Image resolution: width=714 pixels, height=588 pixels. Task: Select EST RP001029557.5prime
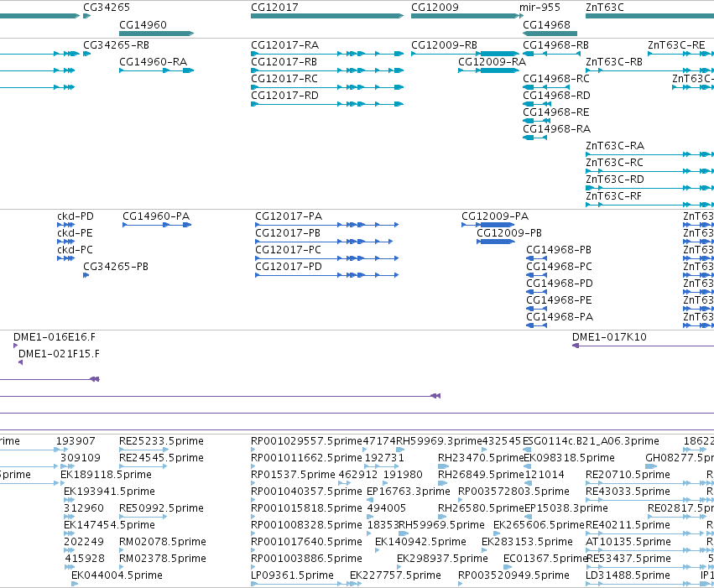pyautogui.click(x=306, y=441)
